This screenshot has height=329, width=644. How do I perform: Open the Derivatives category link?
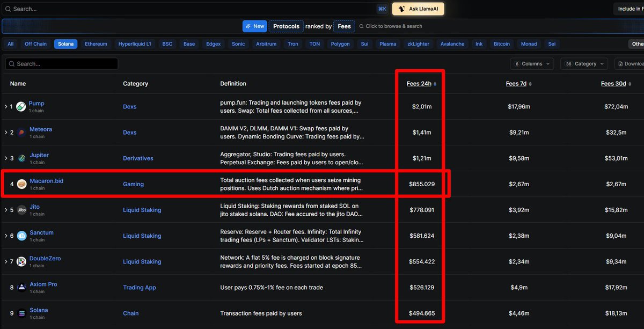pos(138,158)
